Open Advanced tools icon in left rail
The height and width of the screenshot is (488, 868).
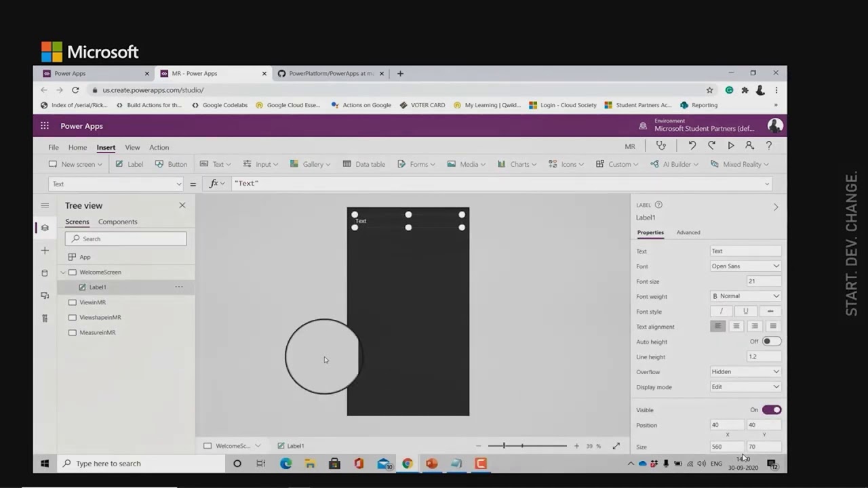click(x=45, y=318)
